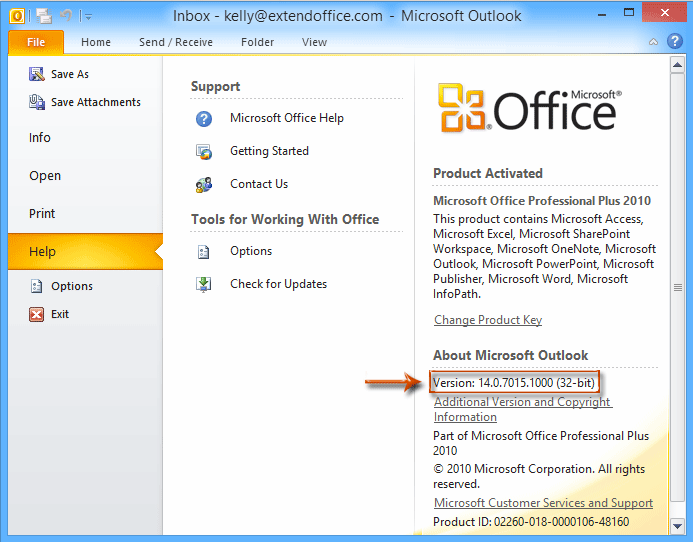The width and height of the screenshot is (693, 542).
Task: Click the Version 14.0.7015.1000 (32-bit) text
Action: pos(514,382)
